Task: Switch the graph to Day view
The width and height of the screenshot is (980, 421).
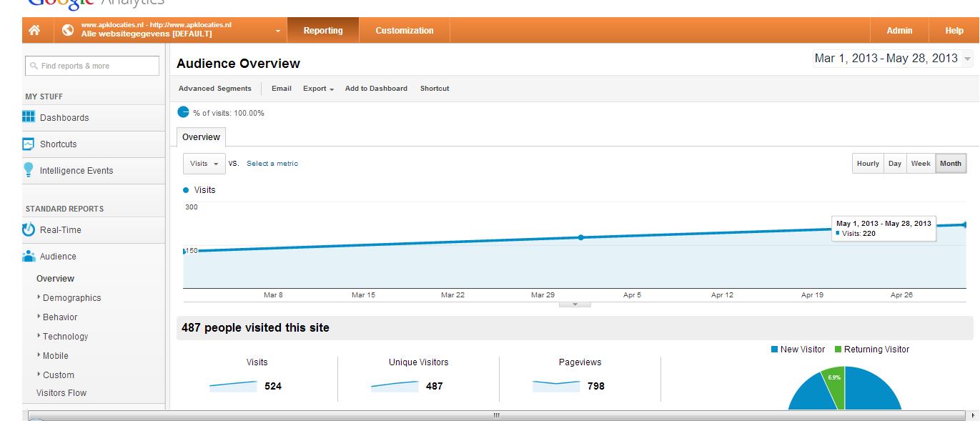Action: 895,164
